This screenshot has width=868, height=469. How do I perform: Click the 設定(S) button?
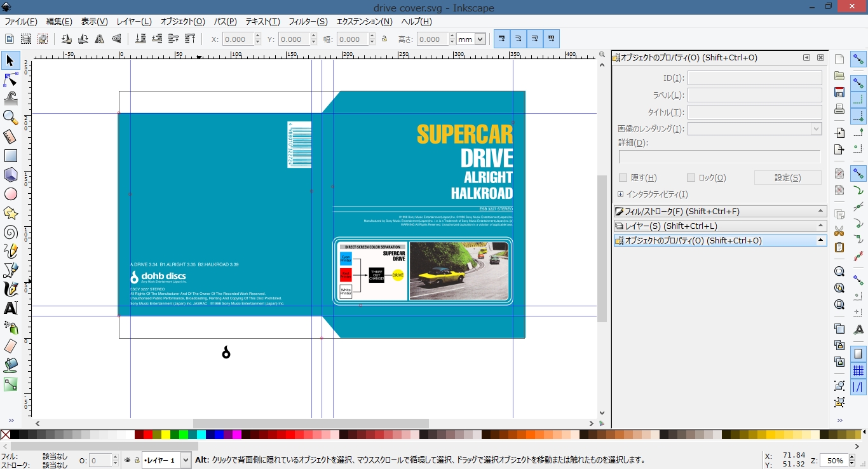[788, 178]
